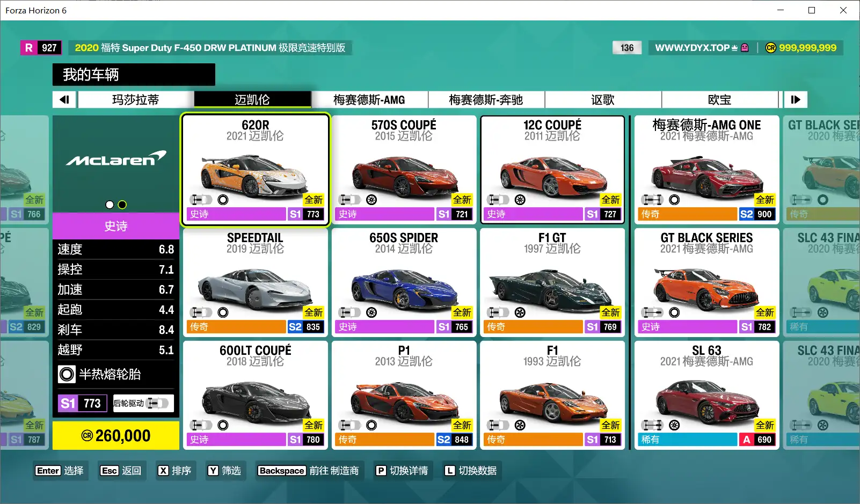Click the 999,999,999 credits balance
Screen dimensions: 860x504
[807, 48]
